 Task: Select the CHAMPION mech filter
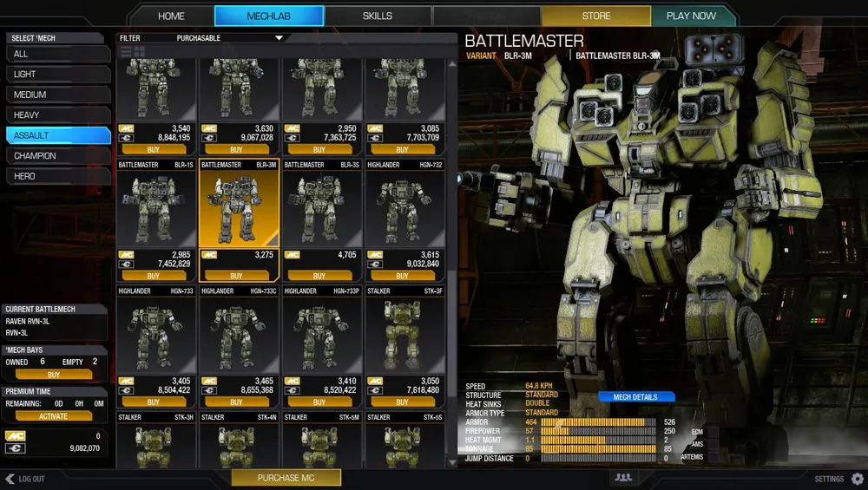tap(58, 156)
